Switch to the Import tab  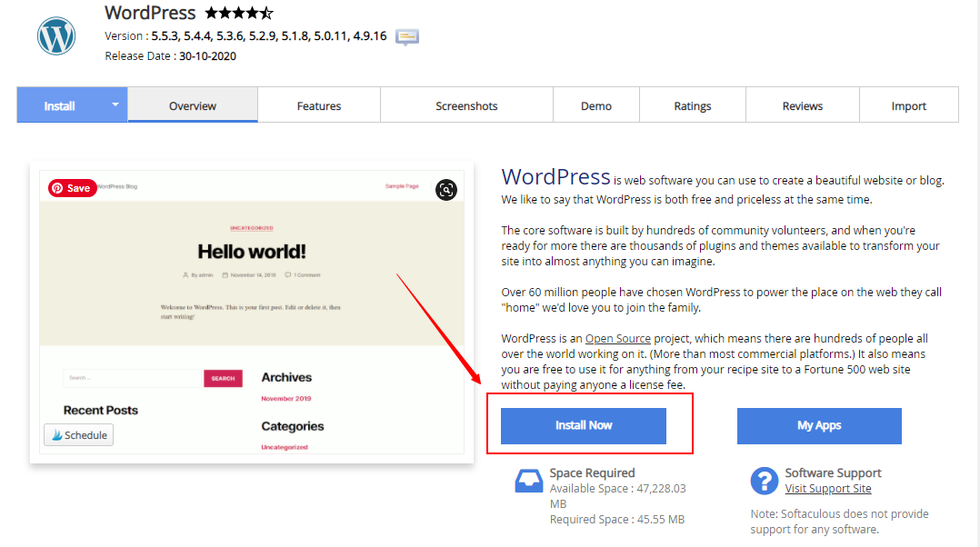909,105
